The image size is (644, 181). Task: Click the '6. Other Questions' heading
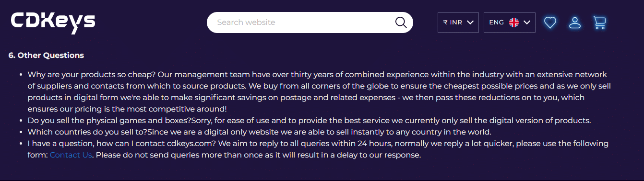46,55
